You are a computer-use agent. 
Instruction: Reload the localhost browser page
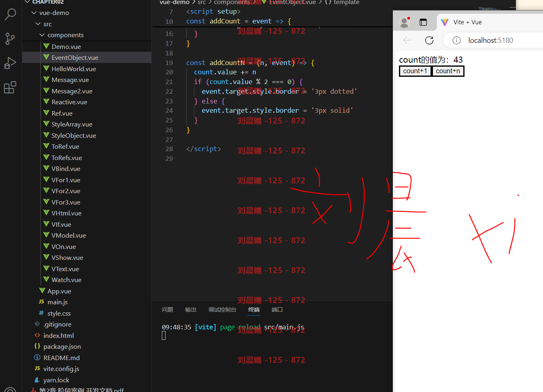[429, 40]
